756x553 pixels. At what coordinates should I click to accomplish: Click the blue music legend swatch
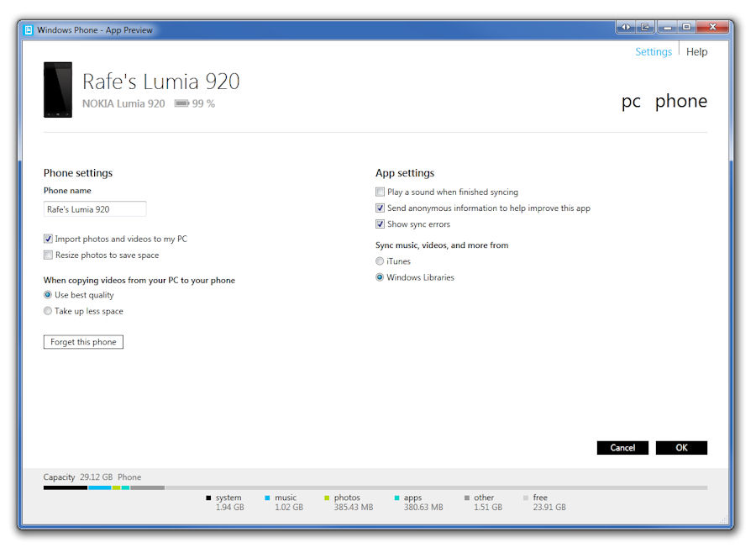(267, 498)
